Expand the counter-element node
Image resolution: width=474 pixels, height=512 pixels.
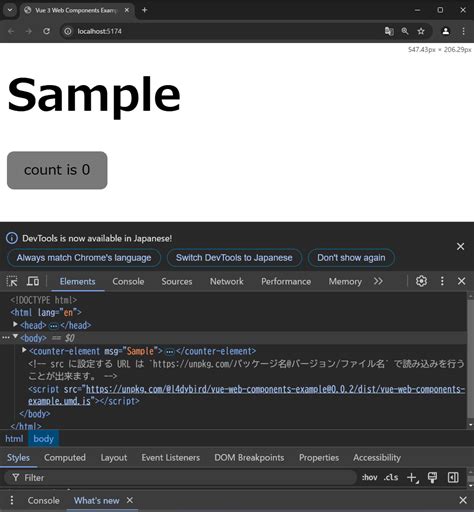[24, 350]
